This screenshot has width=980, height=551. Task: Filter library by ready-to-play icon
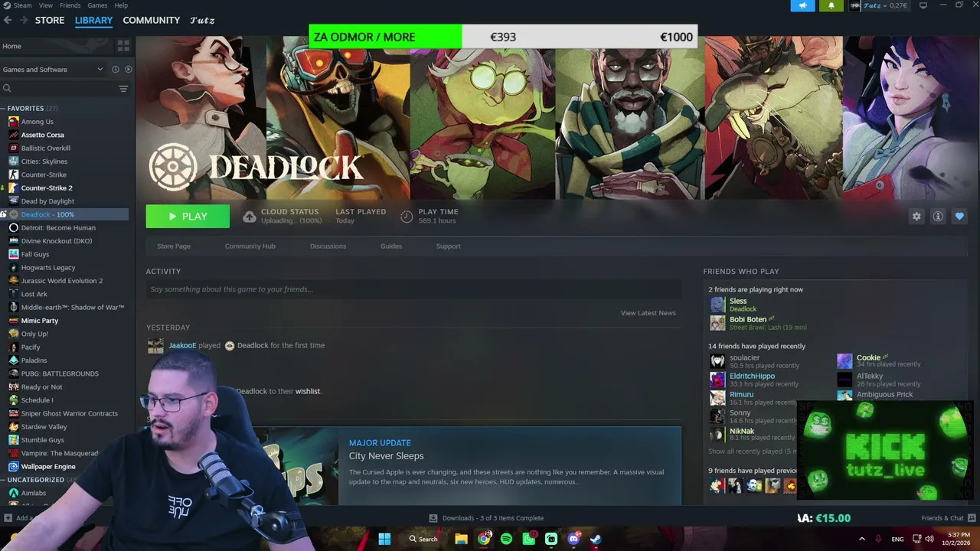[x=128, y=70]
